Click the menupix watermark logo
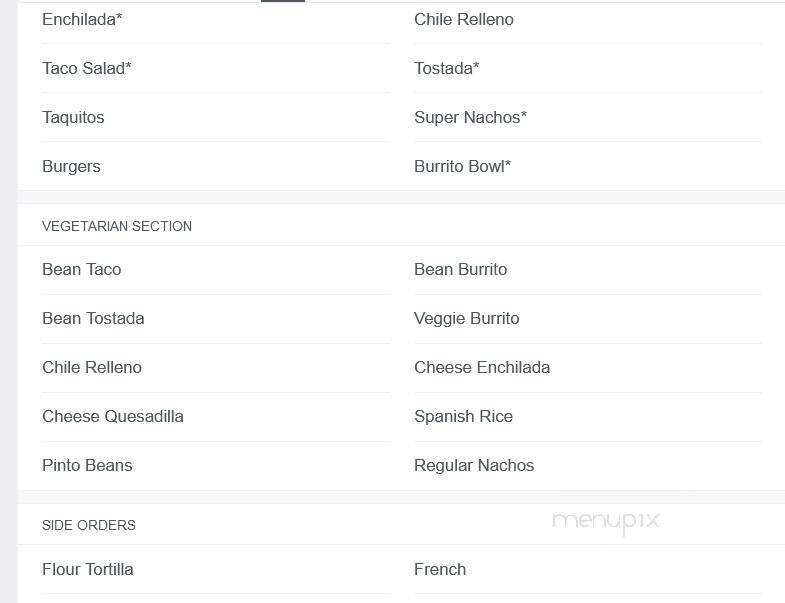The image size is (785, 603). click(x=606, y=522)
